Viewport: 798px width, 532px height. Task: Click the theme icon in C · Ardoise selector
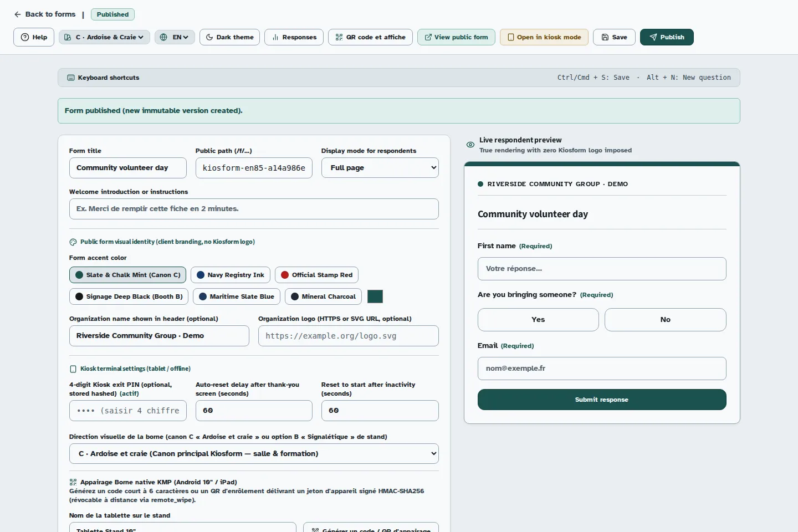coord(68,37)
